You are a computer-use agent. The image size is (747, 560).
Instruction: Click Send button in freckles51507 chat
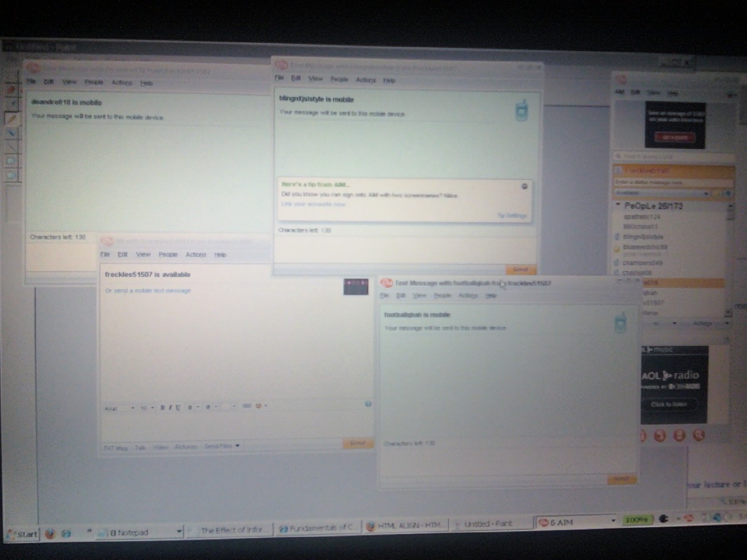[357, 443]
